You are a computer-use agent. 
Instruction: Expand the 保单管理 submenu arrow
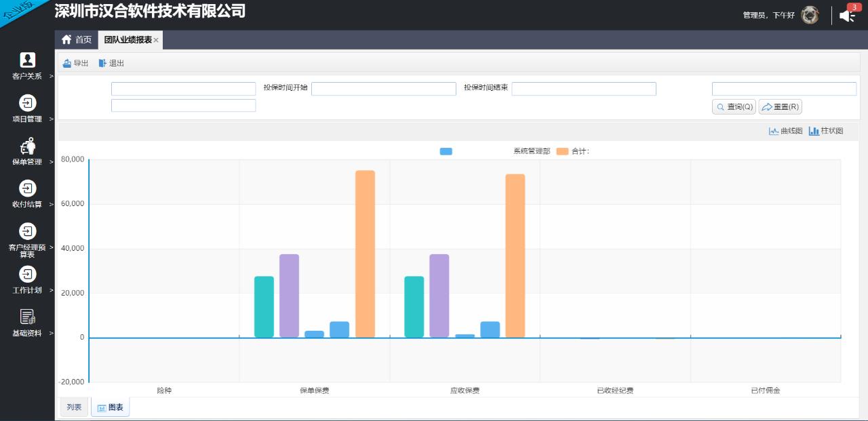(51, 162)
